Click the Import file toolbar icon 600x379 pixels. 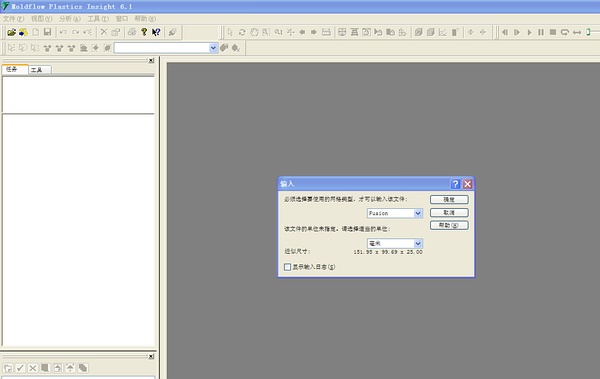tap(23, 32)
